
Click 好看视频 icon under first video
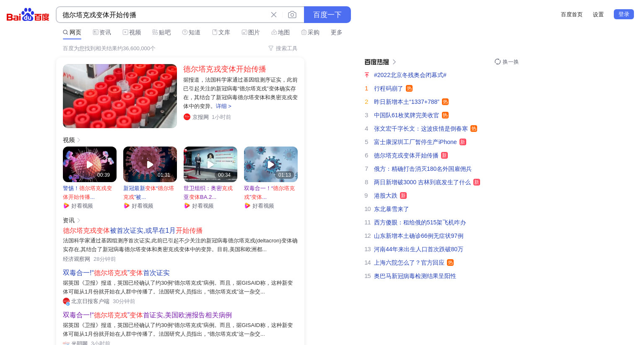point(66,206)
